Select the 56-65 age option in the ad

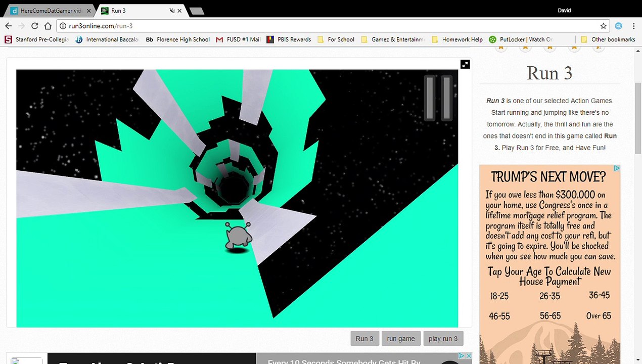pos(550,316)
